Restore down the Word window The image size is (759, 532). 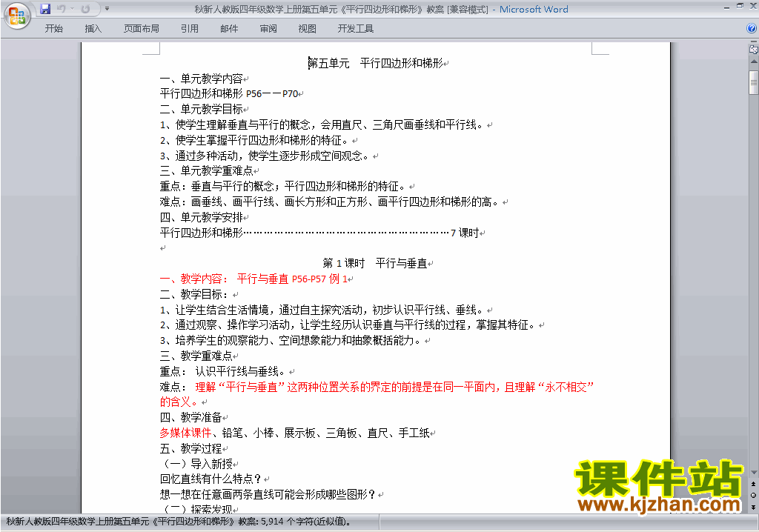740,6
